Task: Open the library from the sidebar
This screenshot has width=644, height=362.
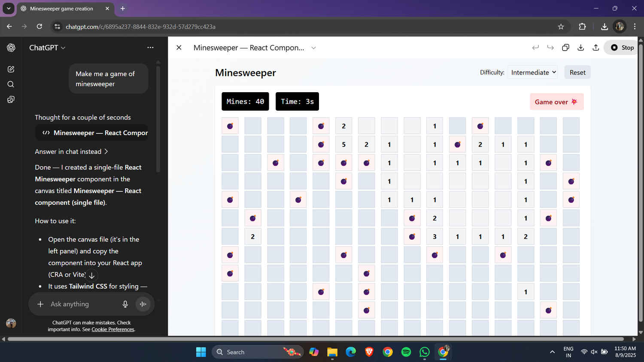Action: point(11,99)
